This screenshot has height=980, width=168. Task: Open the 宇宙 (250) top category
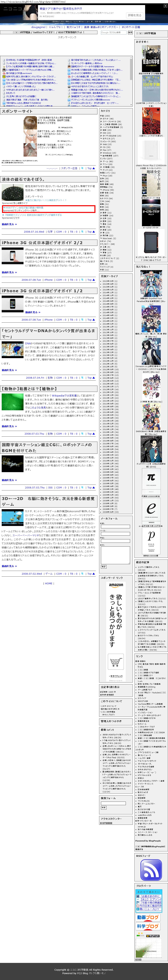[x=105, y=116]
